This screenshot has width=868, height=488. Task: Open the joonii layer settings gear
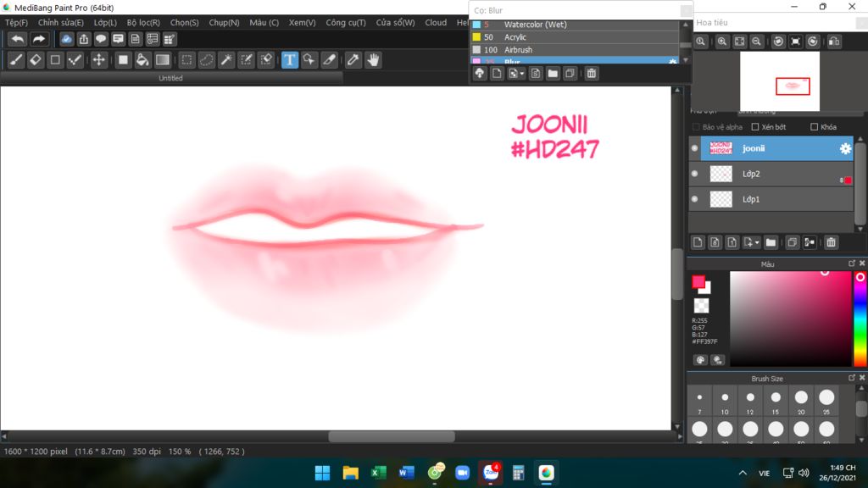point(845,148)
